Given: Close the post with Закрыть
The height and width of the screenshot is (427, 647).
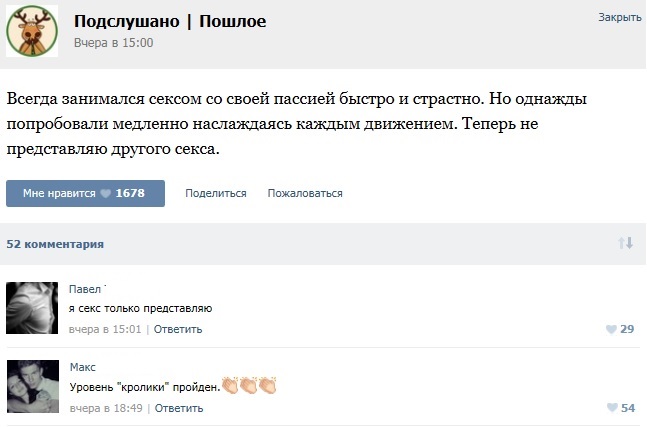Looking at the screenshot, I should [x=619, y=17].
